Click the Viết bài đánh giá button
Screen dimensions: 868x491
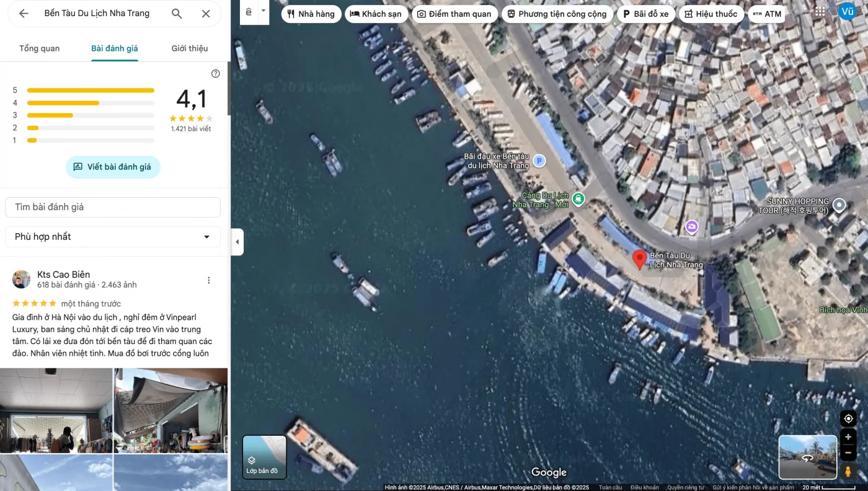tap(113, 167)
